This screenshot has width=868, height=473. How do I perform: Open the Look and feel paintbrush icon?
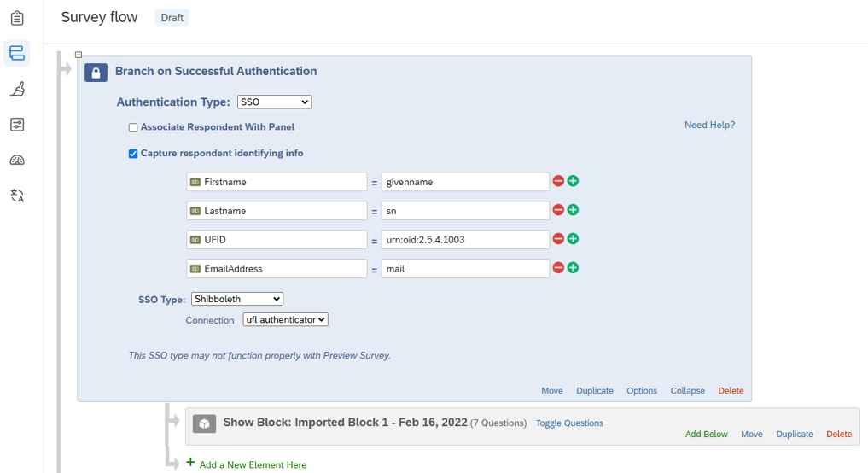click(x=17, y=89)
